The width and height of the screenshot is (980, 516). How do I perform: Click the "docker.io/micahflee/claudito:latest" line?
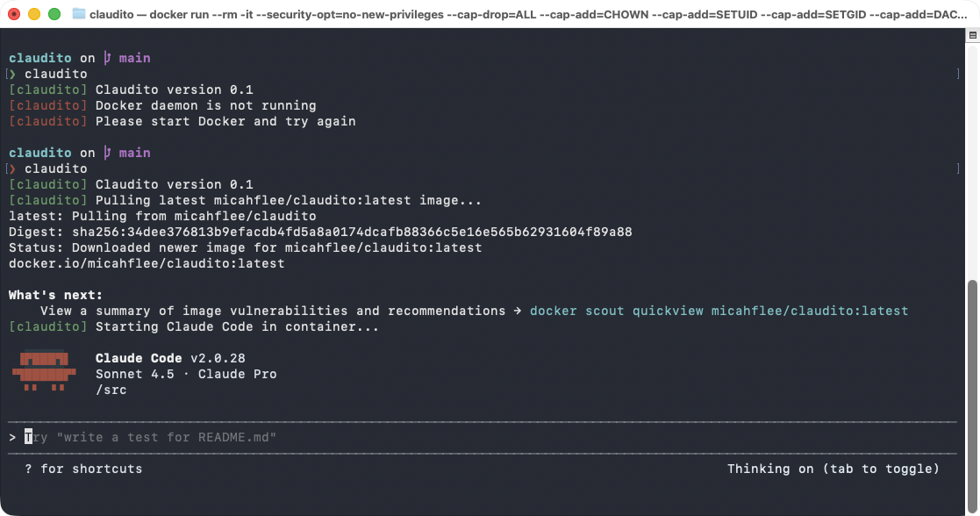pos(147,263)
